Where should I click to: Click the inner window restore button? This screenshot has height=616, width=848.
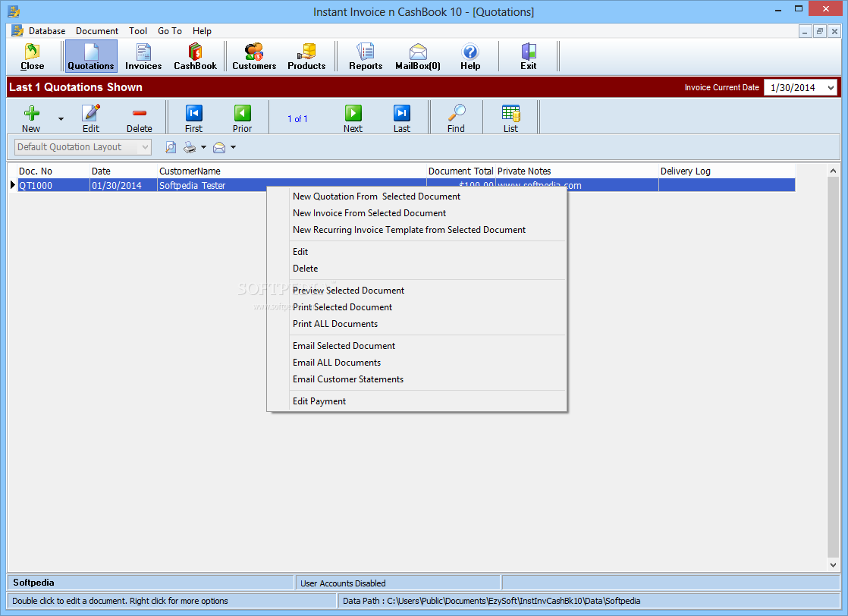click(x=820, y=31)
